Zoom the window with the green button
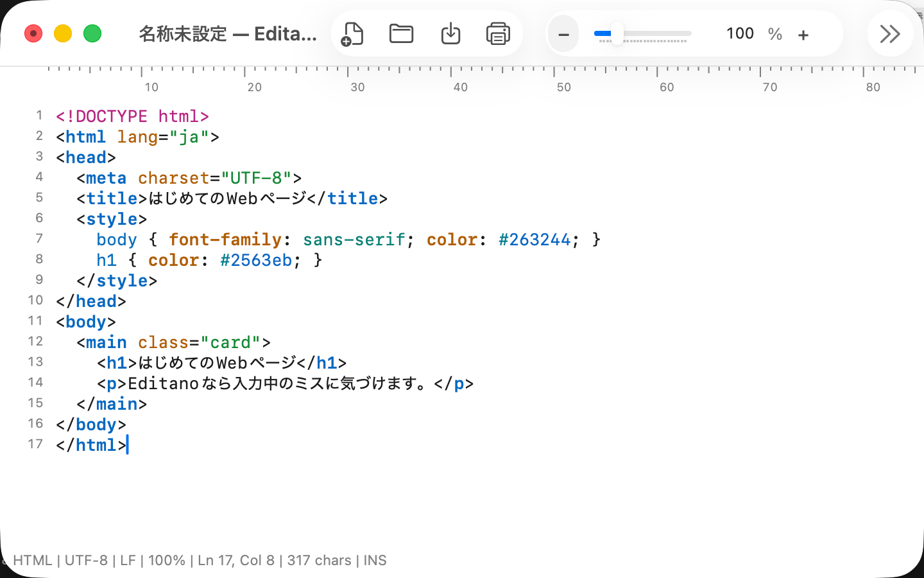924x578 pixels. (92, 33)
